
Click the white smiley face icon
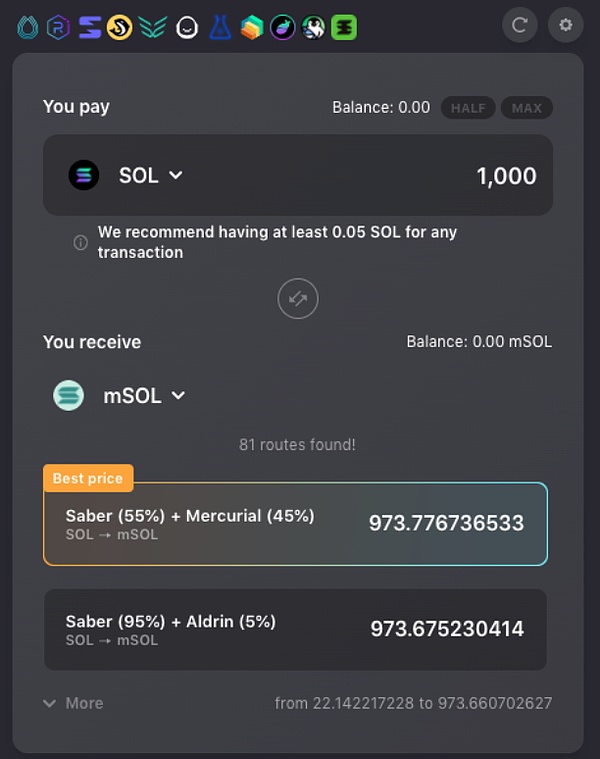pyautogui.click(x=187, y=28)
